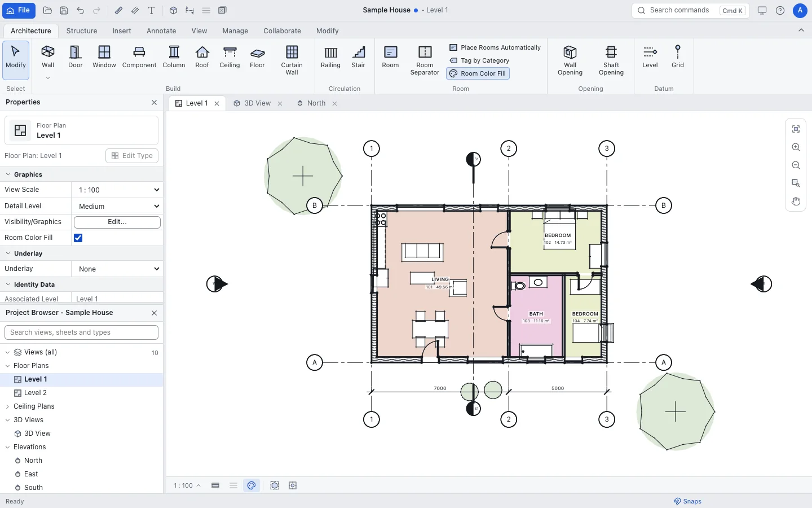This screenshot has width=812, height=508.
Task: Toggle room color fill in view bar
Action: click(x=251, y=485)
